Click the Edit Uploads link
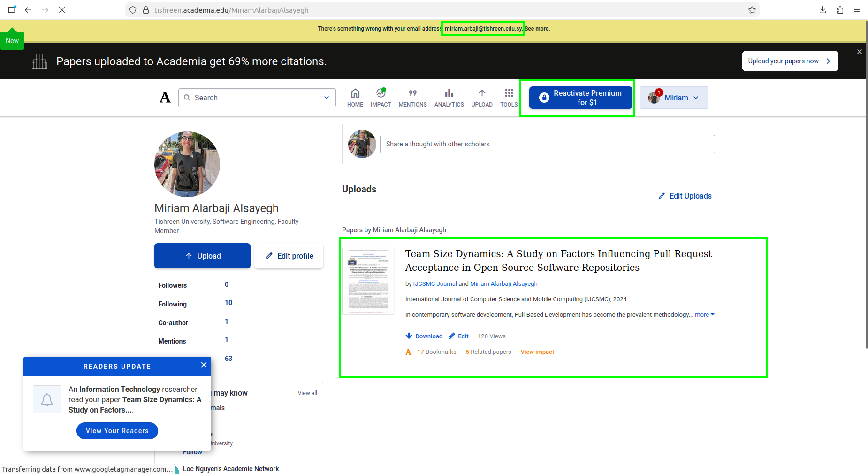Viewport: 868px width, 474px height. 685,196
